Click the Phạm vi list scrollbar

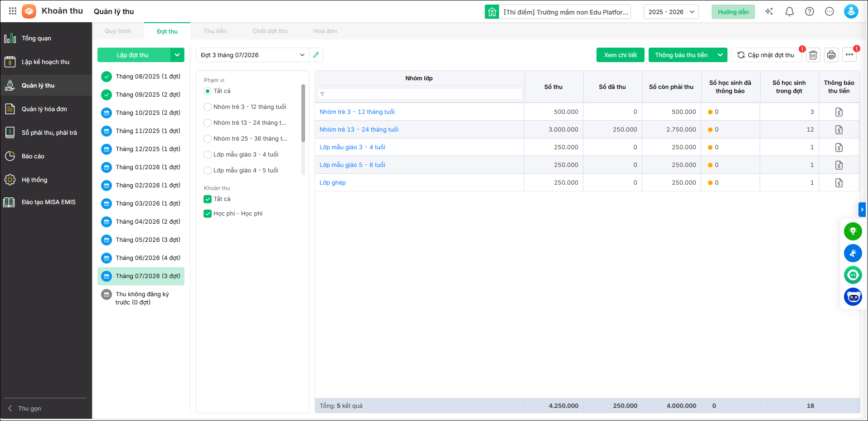click(x=303, y=113)
